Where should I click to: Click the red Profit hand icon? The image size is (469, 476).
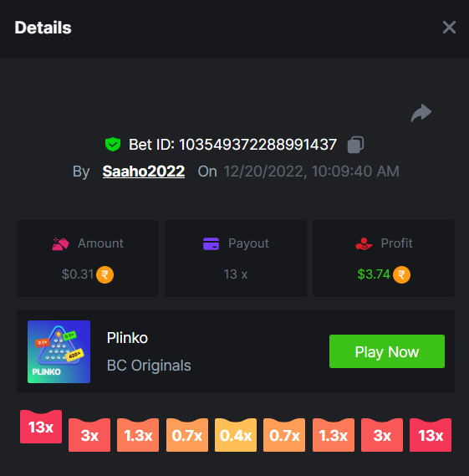[x=364, y=243]
